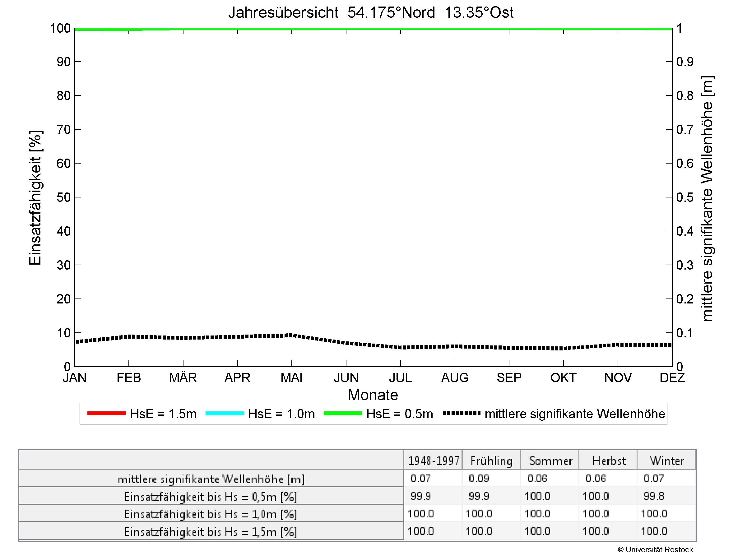Click the green HsE = 0.5m legend swatch
The height and width of the screenshot is (560, 747).
tap(343, 414)
